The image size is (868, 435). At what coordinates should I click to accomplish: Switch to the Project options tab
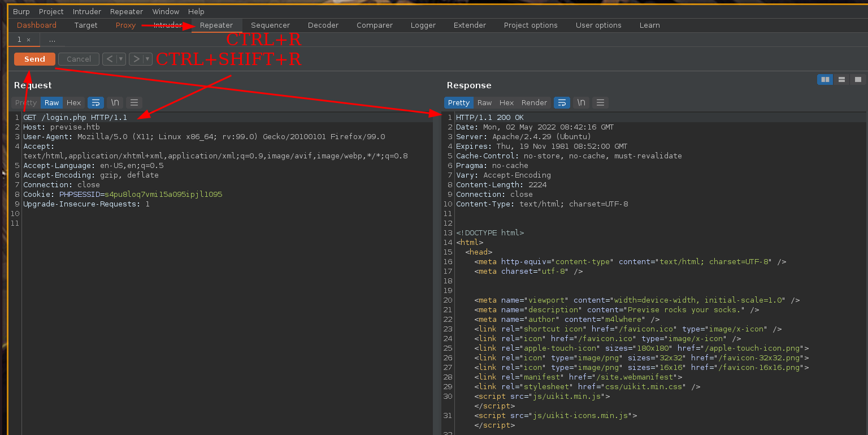pos(531,25)
